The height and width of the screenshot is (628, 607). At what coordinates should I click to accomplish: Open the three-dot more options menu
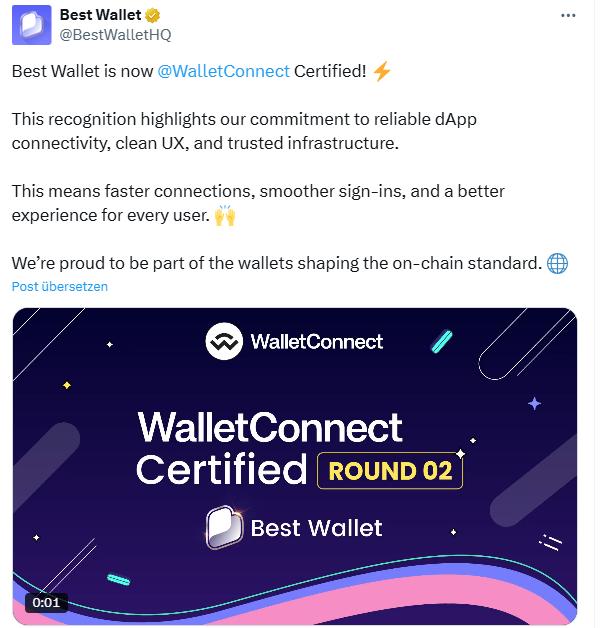[568, 16]
